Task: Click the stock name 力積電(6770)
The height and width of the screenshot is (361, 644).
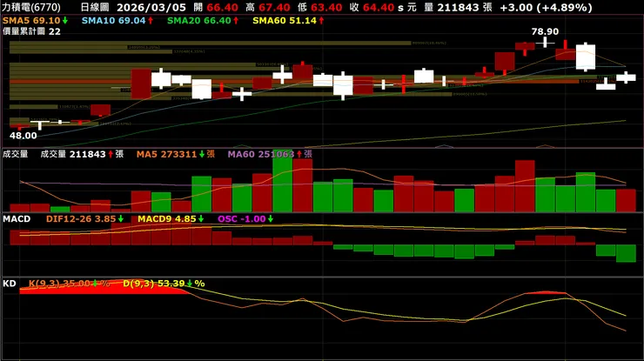Action: point(31,7)
